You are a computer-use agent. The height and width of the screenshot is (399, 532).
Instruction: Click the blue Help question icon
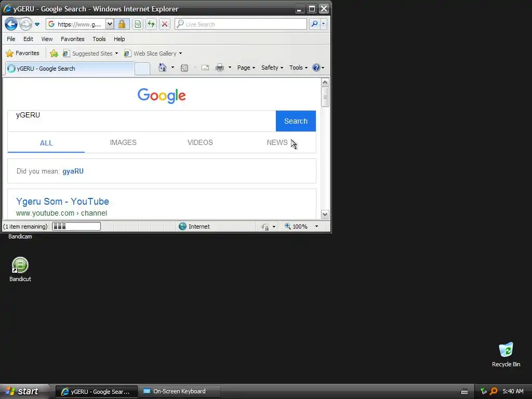coord(316,68)
